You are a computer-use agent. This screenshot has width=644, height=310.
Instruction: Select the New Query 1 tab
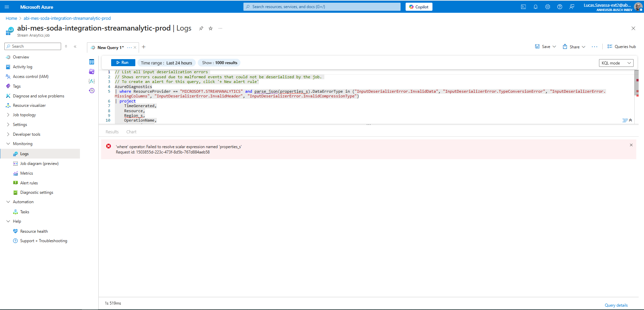[x=110, y=48]
